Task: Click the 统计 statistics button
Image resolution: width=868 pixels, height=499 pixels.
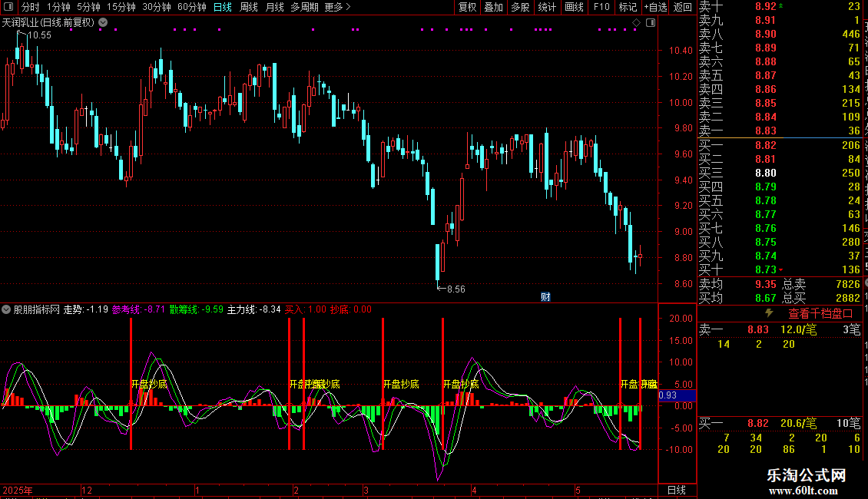Action: point(547,7)
